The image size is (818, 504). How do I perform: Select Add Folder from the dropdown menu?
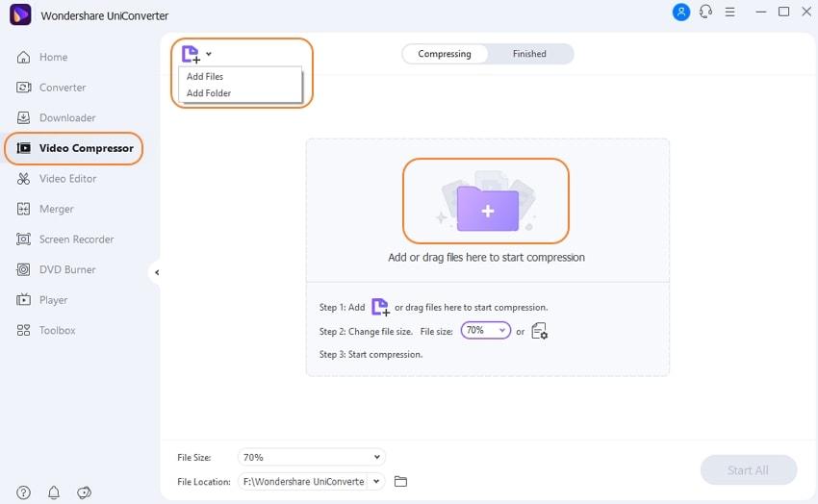click(209, 92)
